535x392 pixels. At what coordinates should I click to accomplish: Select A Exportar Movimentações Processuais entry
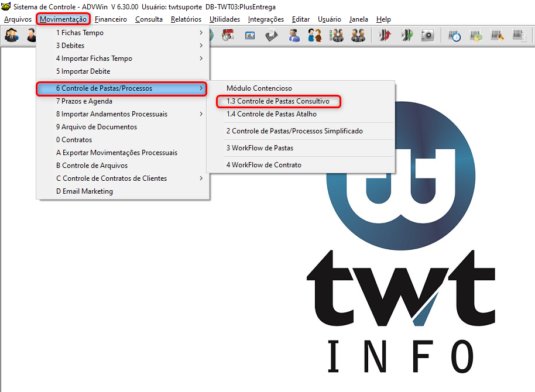(x=123, y=153)
